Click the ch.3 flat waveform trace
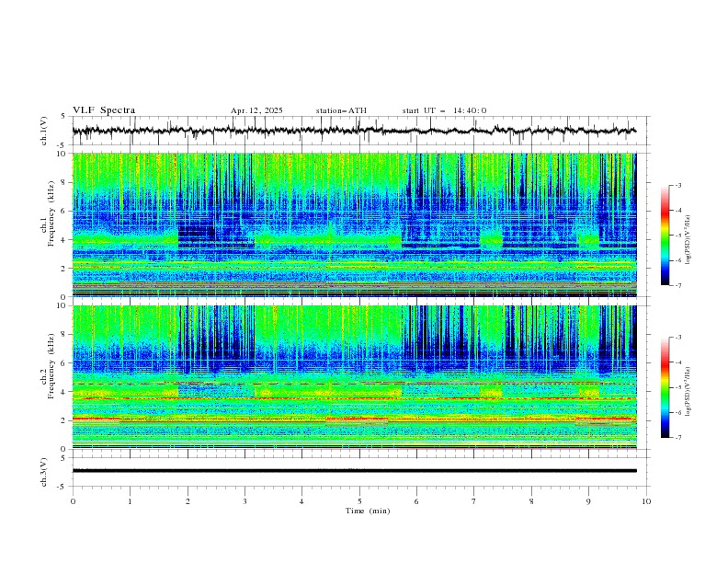This screenshot has height=563, width=728. (x=354, y=471)
